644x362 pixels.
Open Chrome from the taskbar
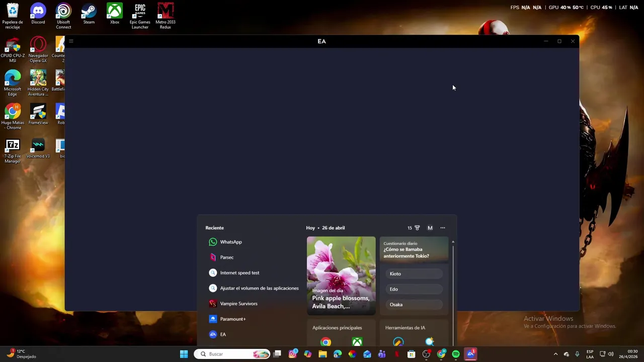coord(441,354)
